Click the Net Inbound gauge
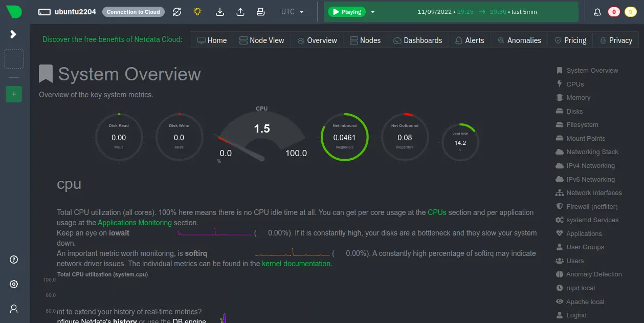Image resolution: width=644 pixels, height=323 pixels. click(344, 137)
